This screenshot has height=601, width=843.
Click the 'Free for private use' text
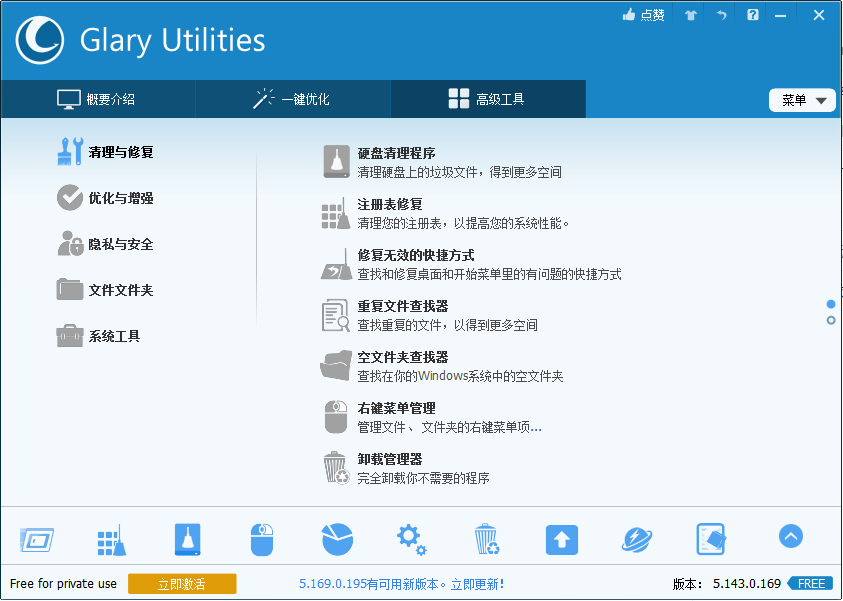point(63,584)
